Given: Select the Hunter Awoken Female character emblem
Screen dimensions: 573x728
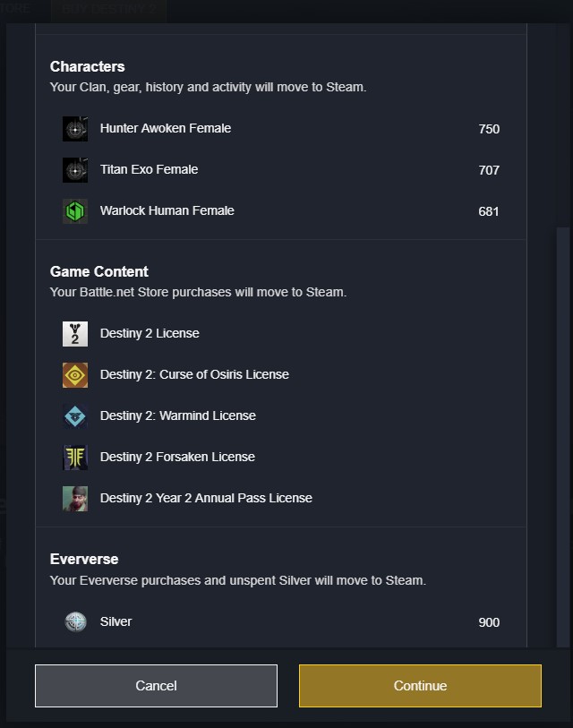Looking at the screenshot, I should point(75,128).
